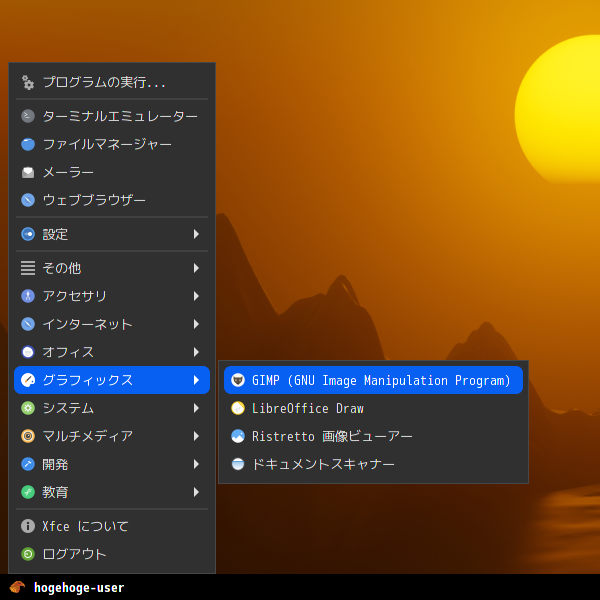Click the その他 label
Screen dimensions: 600x600
click(62, 268)
